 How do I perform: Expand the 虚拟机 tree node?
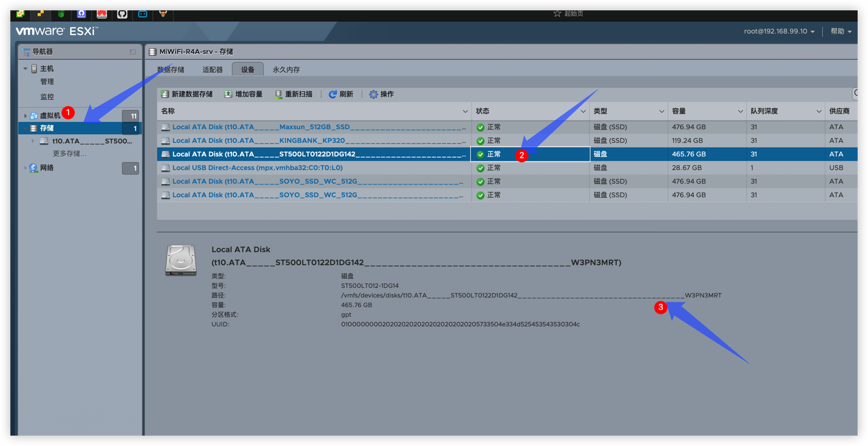25,116
